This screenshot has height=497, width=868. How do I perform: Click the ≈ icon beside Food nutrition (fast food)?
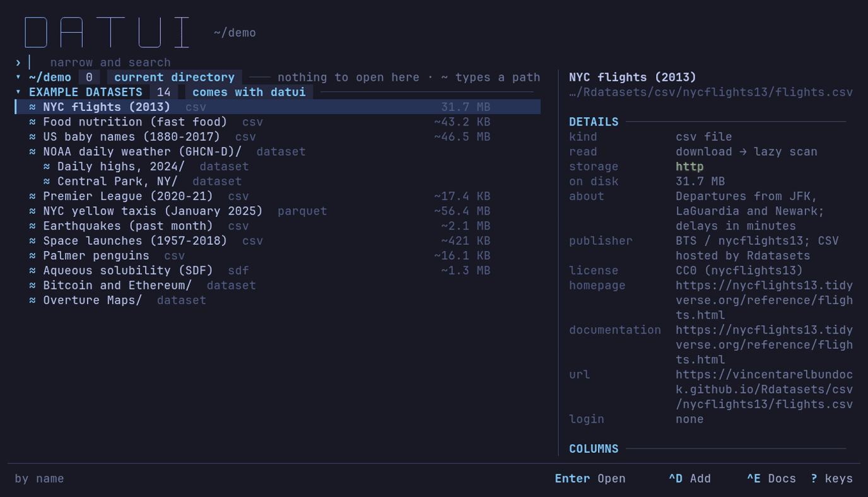click(x=32, y=122)
